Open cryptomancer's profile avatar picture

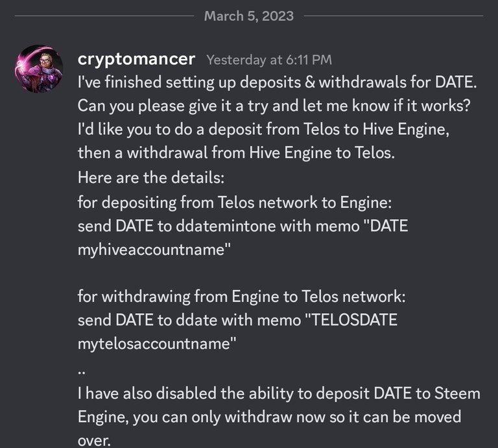39,69
